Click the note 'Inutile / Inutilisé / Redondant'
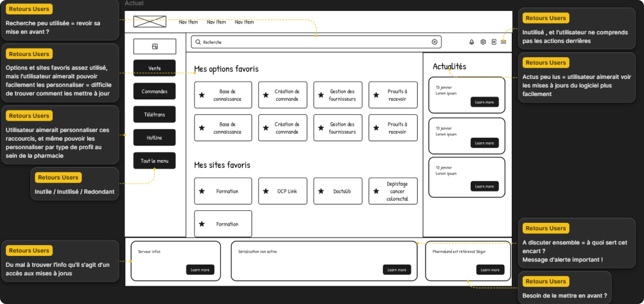The image size is (644, 304). point(75,184)
